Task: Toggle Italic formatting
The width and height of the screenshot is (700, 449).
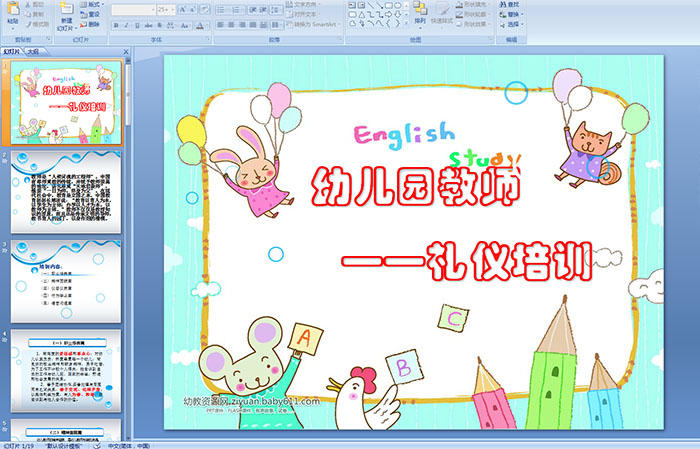Action: tap(126, 25)
